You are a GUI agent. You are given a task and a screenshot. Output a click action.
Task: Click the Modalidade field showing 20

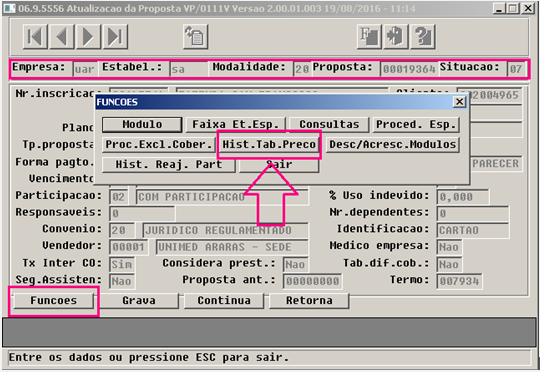[302, 69]
